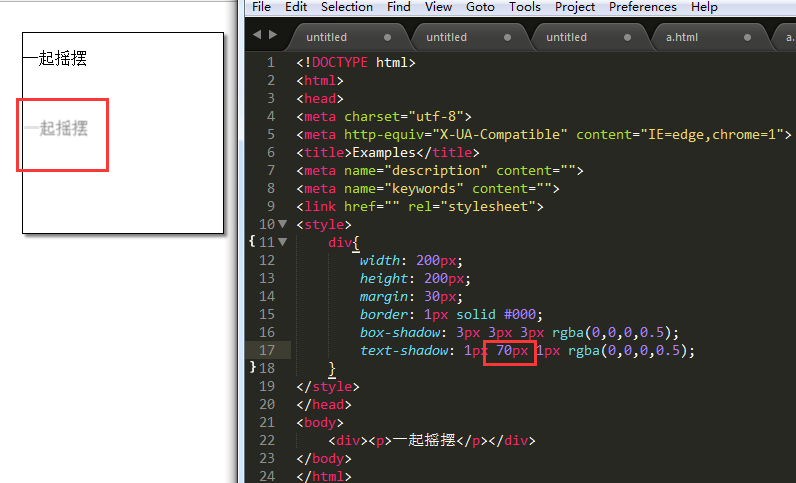Open the Selection menu
Image resolution: width=796 pixels, height=483 pixels.
(x=347, y=7)
